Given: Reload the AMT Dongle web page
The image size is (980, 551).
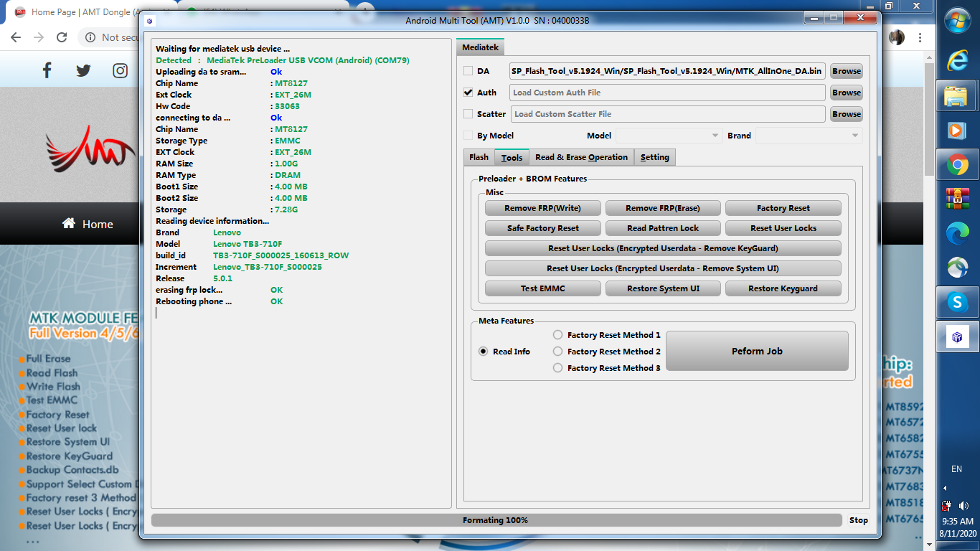Looking at the screenshot, I should (62, 37).
